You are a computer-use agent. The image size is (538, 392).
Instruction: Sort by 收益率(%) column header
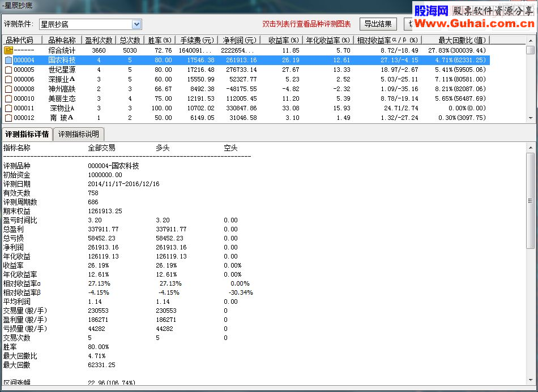click(x=281, y=40)
